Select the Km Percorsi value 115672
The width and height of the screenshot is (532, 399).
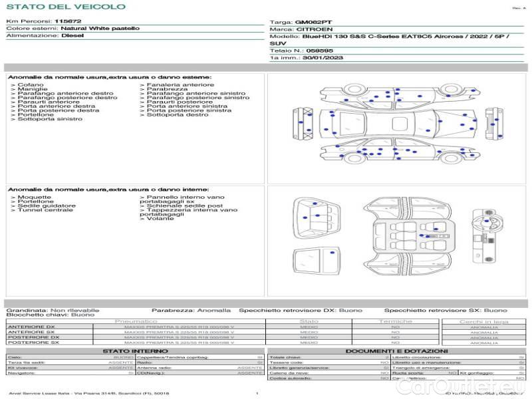pos(68,21)
